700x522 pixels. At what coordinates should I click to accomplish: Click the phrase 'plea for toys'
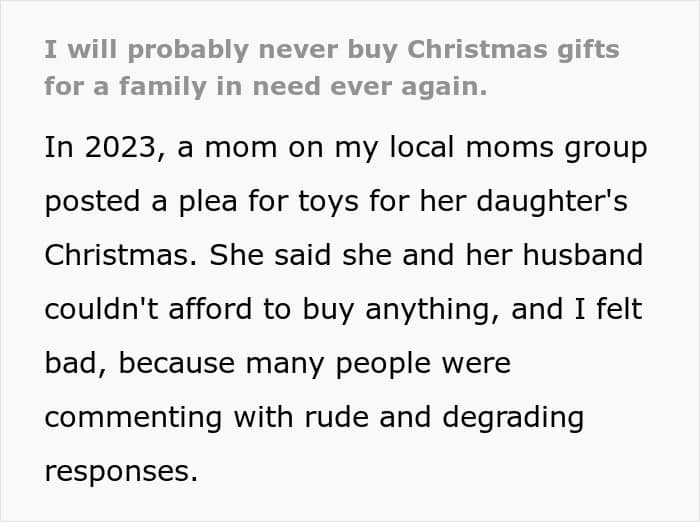tap(269, 202)
